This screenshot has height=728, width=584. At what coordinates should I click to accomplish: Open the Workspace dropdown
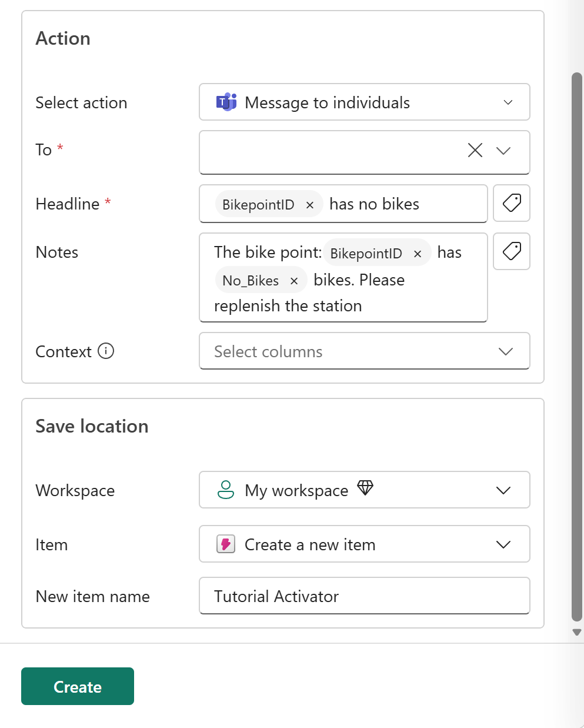coord(364,490)
